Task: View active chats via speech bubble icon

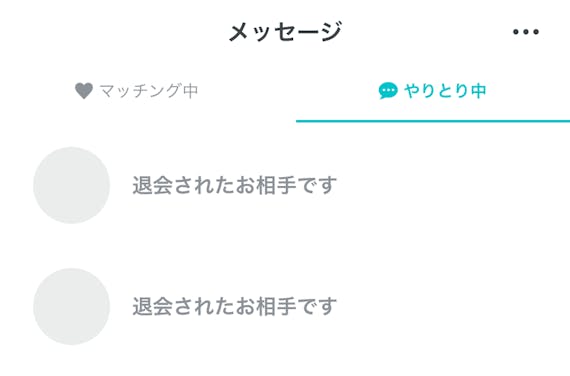Action: [x=388, y=91]
